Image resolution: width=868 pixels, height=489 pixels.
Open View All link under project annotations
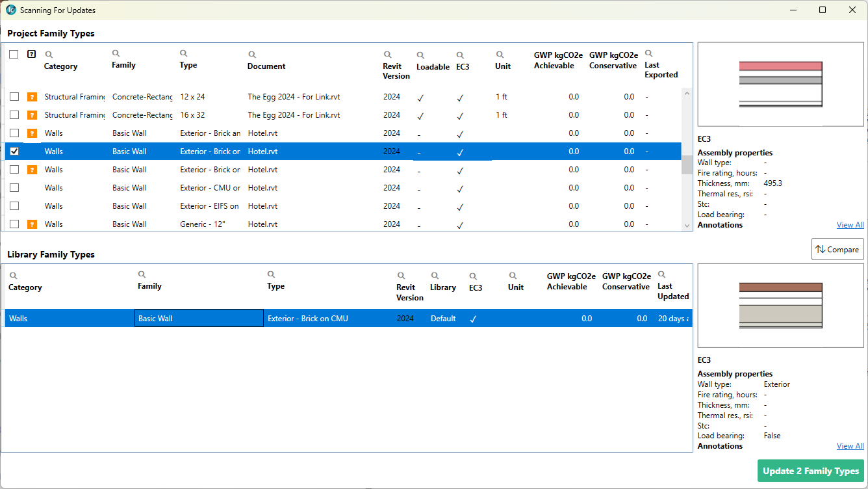coord(850,225)
